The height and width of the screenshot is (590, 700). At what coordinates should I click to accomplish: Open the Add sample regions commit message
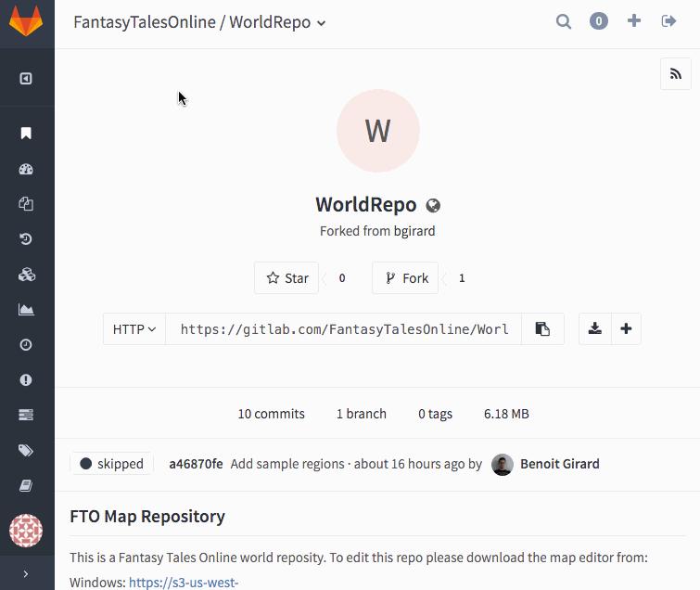click(x=287, y=464)
